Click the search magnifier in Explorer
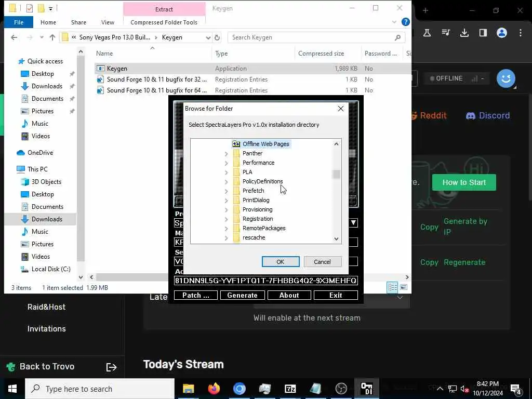Screen dimensions: 532x399 [397, 37]
